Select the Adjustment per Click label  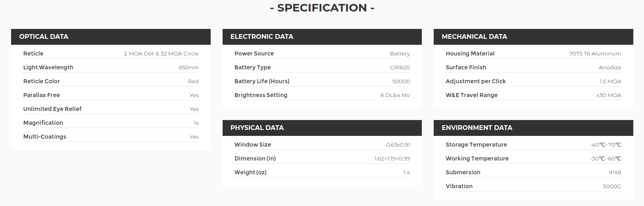click(x=476, y=81)
